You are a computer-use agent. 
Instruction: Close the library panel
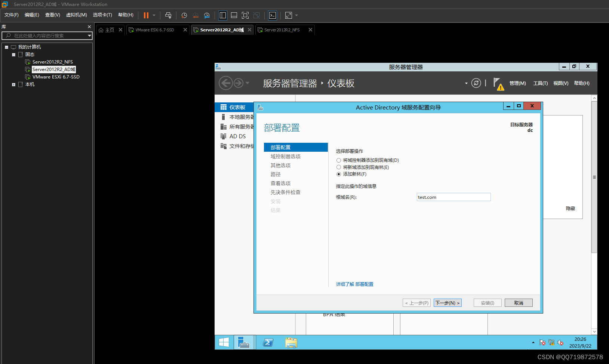[89, 27]
